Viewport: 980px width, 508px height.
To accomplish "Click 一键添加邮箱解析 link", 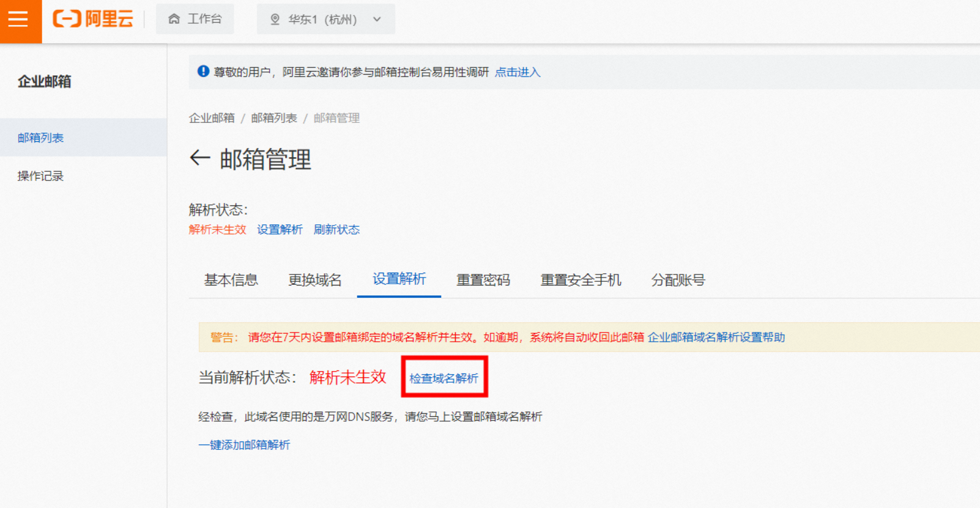I will 244,445.
